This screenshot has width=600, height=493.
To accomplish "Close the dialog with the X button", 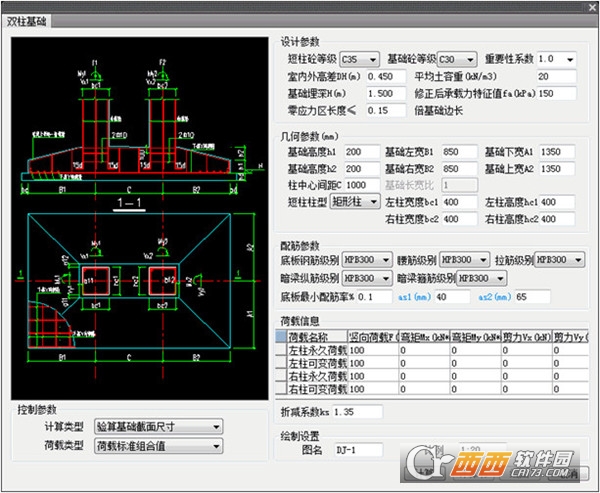I will (592, 8).
